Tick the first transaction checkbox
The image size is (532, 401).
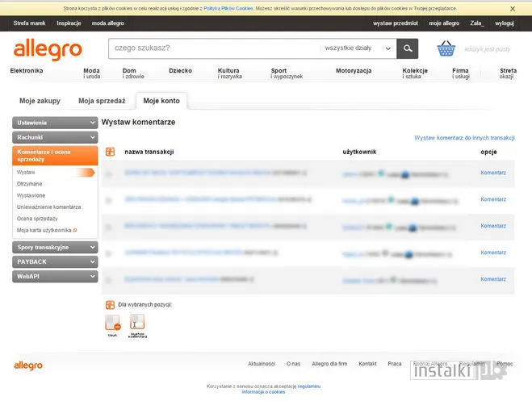point(108,174)
